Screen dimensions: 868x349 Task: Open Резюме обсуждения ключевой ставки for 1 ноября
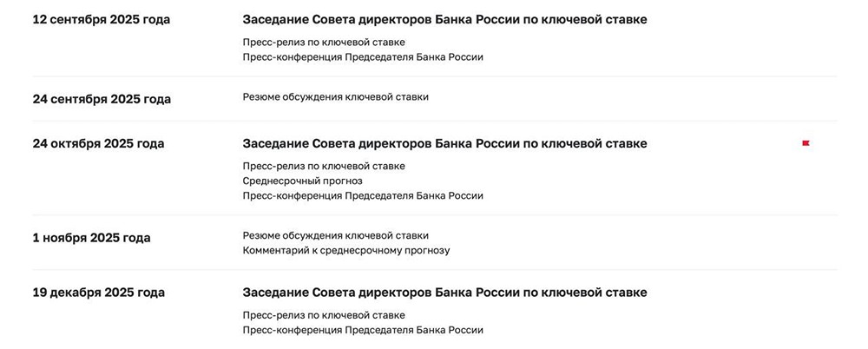coord(335,235)
